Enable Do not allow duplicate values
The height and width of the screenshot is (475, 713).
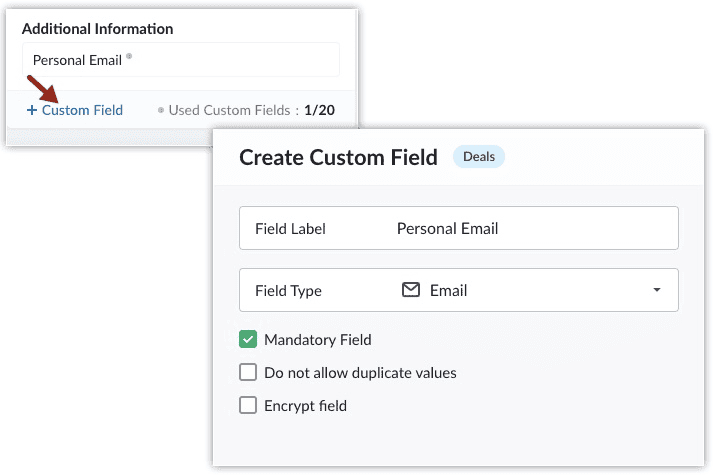pyautogui.click(x=249, y=373)
